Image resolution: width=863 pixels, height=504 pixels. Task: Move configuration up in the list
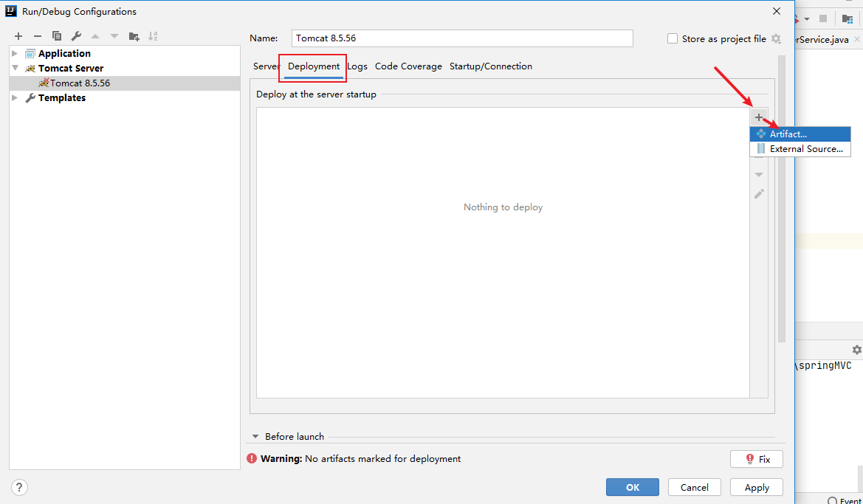(95, 36)
